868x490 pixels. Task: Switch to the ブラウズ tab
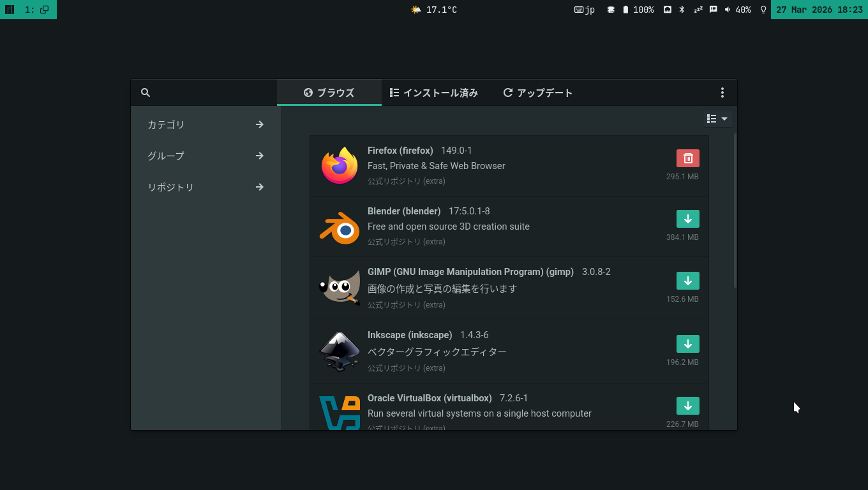[329, 93]
